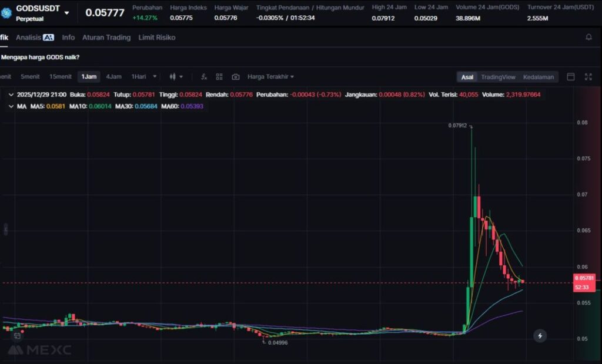Click the grid layout icon in chart toolbar
Image resolution: width=602 pixels, height=364 pixels.
[x=219, y=77]
